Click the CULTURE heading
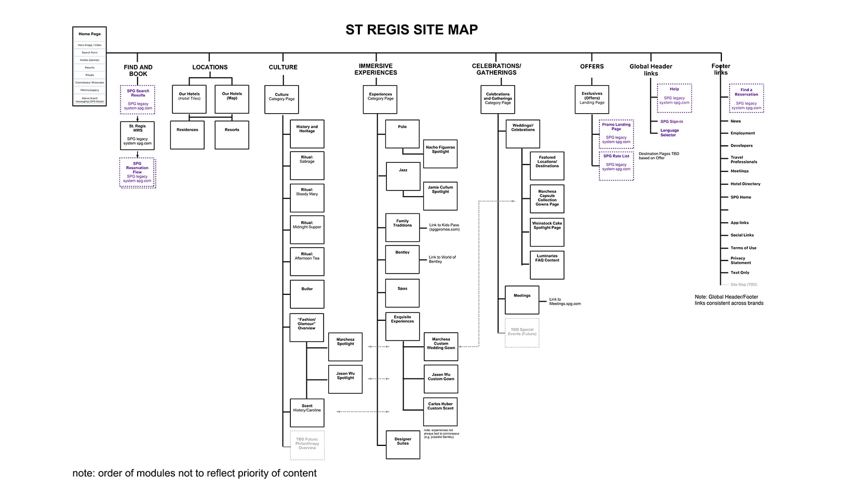 [283, 67]
